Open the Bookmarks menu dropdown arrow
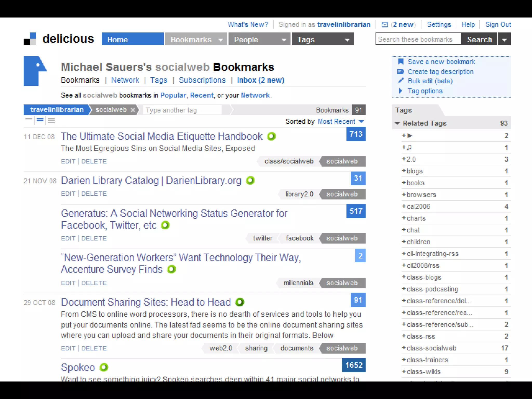Image resolution: width=532 pixels, height=399 pixels. 221,40
